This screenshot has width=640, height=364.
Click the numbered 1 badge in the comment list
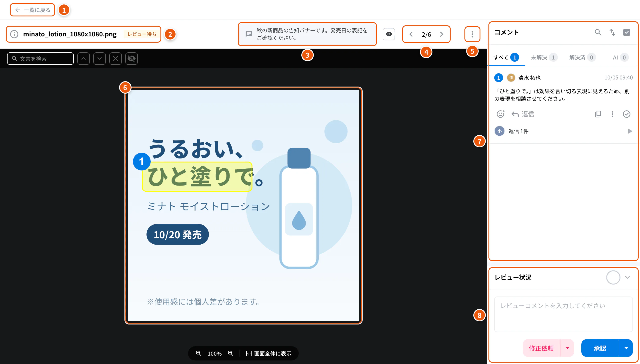tap(498, 78)
